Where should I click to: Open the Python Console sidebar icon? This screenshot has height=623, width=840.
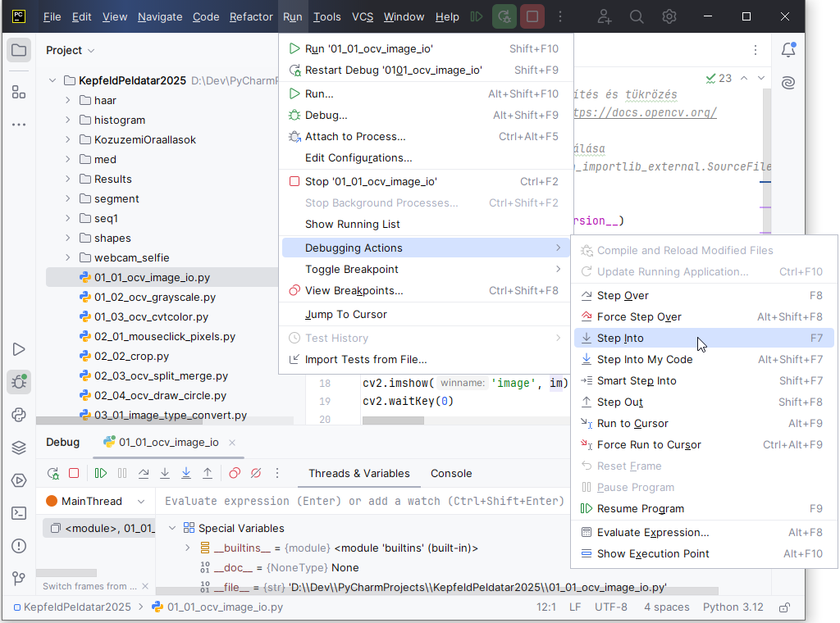pyautogui.click(x=19, y=415)
